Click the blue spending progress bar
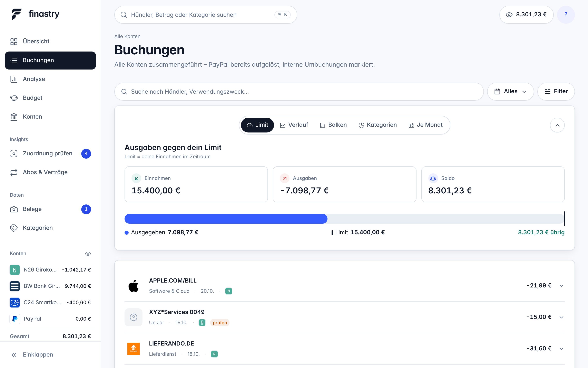The width and height of the screenshot is (588, 368). (x=226, y=219)
